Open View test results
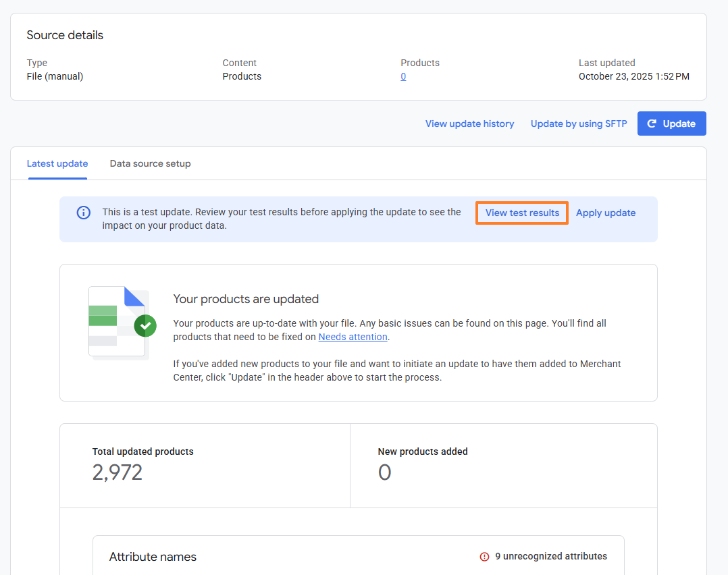The width and height of the screenshot is (728, 575). click(522, 213)
